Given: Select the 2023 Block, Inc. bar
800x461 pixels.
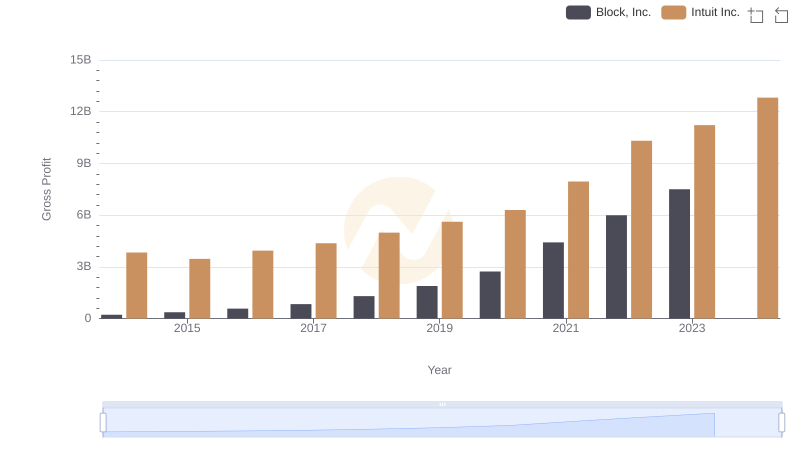Looking at the screenshot, I should (679, 254).
